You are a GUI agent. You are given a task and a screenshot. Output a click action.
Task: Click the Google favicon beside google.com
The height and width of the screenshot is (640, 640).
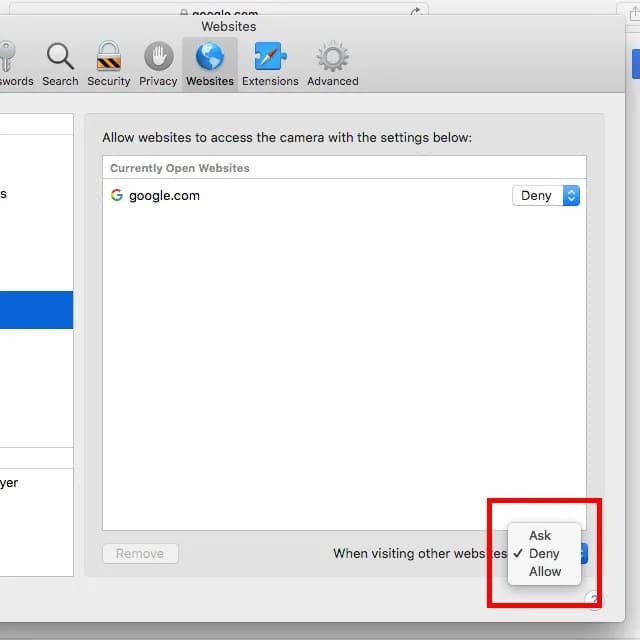[x=117, y=196]
